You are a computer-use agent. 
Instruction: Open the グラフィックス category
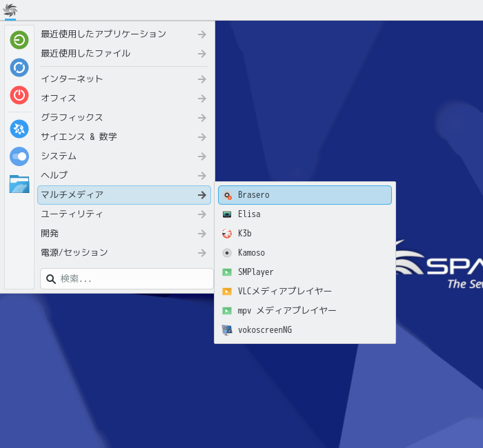124,118
